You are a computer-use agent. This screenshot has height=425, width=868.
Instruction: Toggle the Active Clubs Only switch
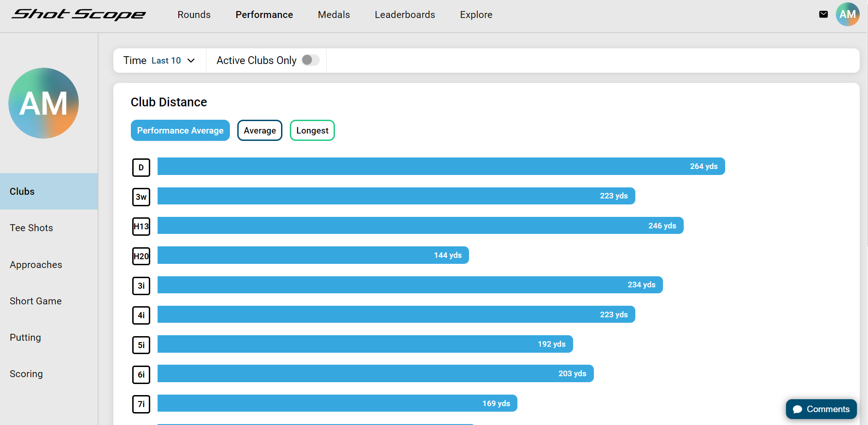pyautogui.click(x=310, y=60)
